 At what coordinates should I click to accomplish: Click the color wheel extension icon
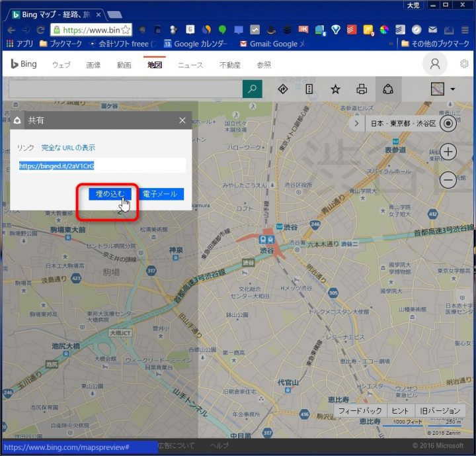(x=384, y=30)
